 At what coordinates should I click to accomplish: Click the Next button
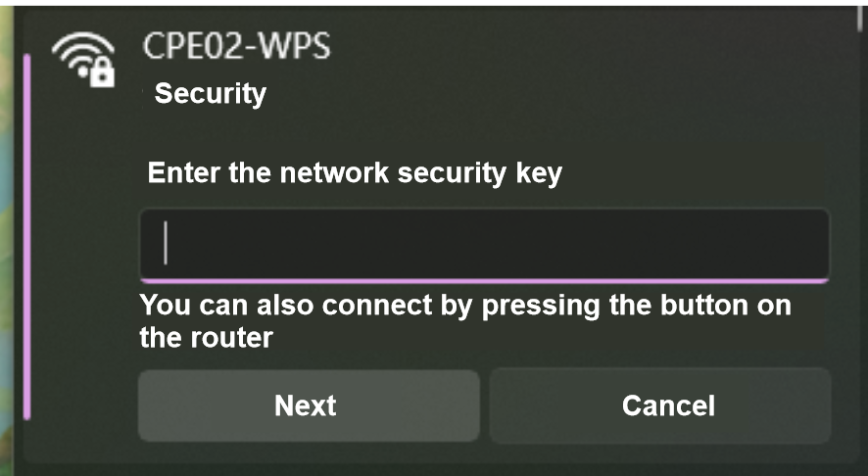308,405
